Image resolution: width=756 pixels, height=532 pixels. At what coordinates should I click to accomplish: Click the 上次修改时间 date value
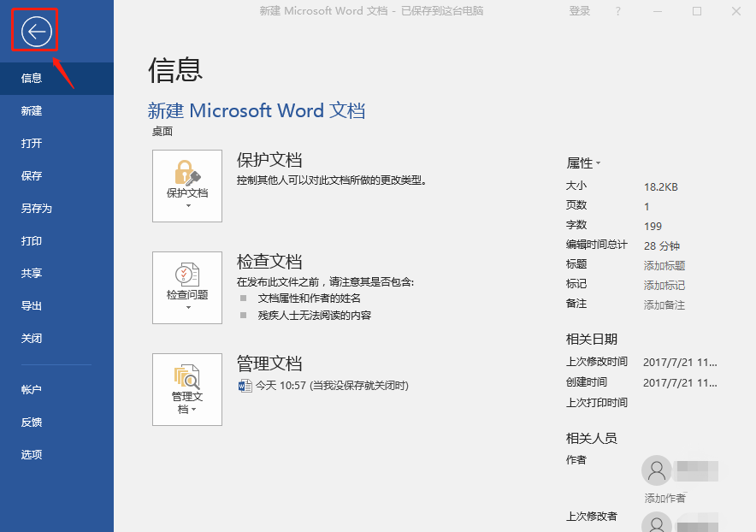[680, 363]
